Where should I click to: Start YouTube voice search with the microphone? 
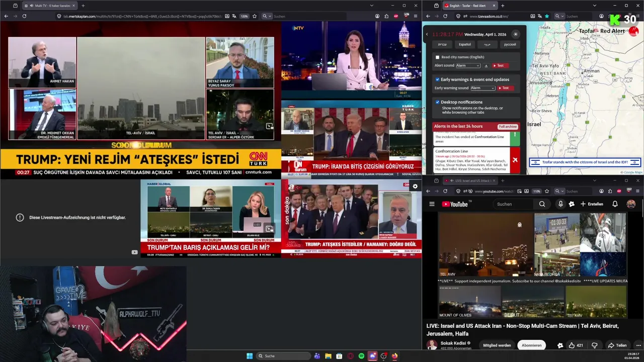pos(560,204)
